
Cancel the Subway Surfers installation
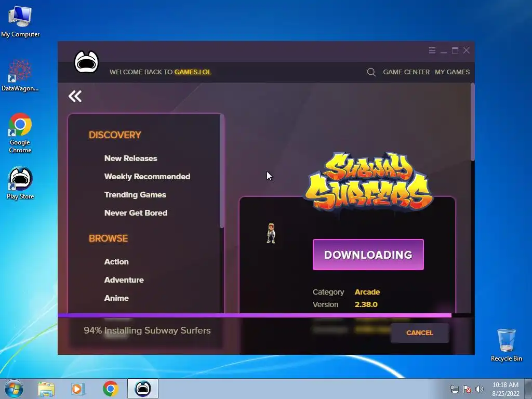(x=420, y=333)
